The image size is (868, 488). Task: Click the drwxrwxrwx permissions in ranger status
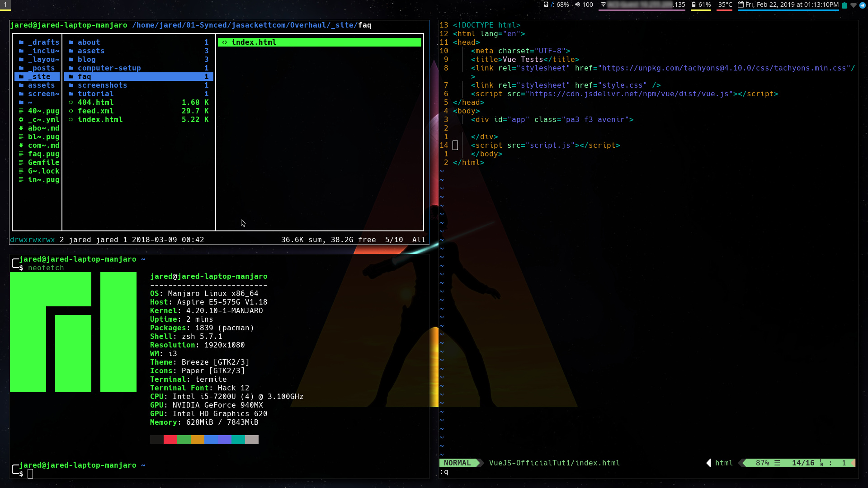33,240
